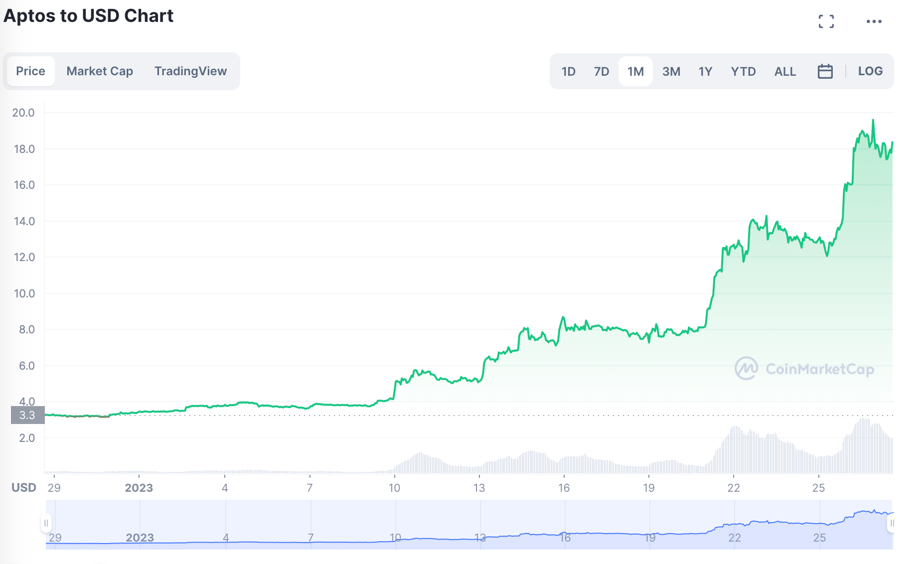Select the 7D time range

[x=602, y=71]
